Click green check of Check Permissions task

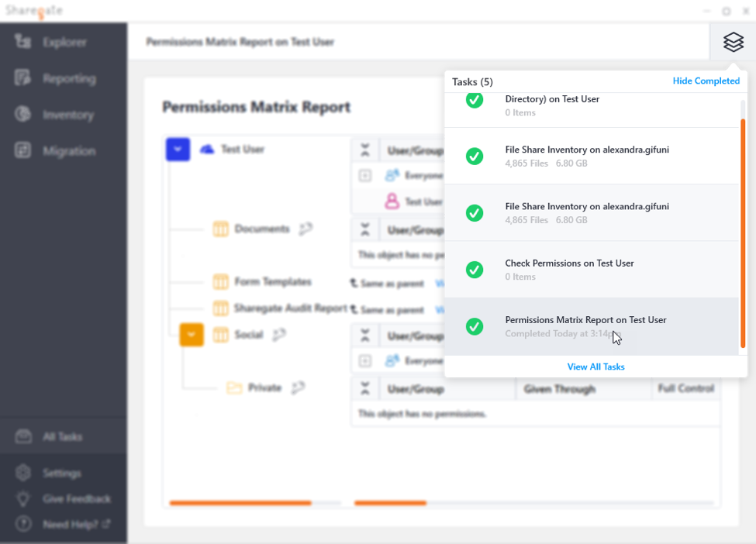(475, 270)
